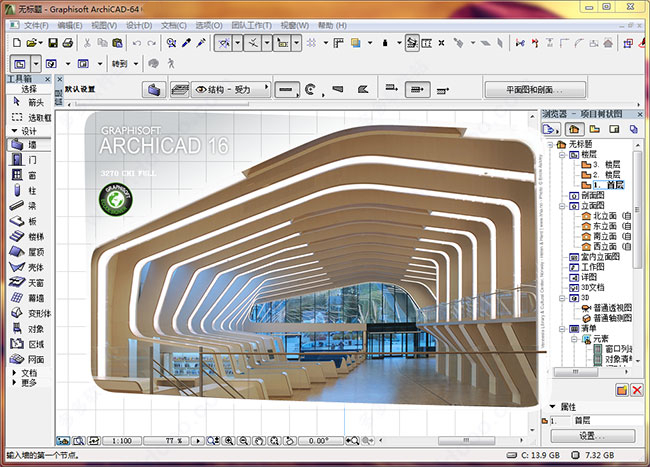This screenshot has width=650, height=467.
Task: Collapse the 属性 panel in navigator
Action: point(558,408)
